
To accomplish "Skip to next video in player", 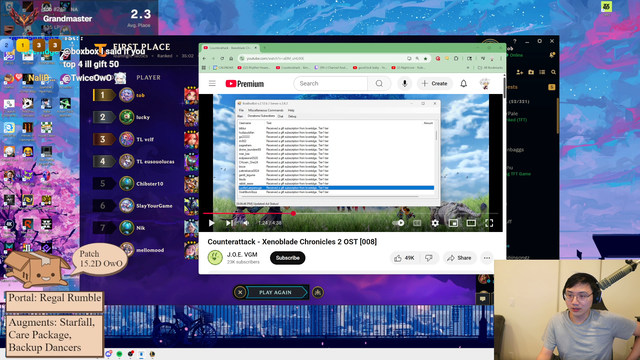I will (229, 223).
